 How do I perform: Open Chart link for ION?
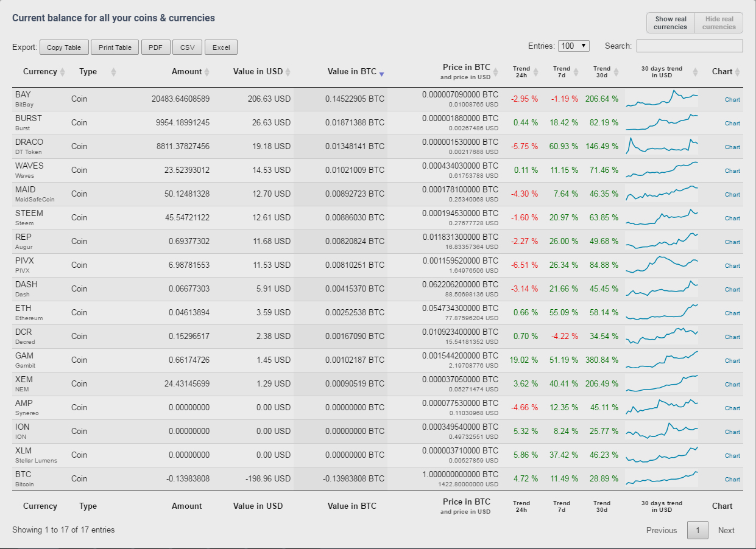732,432
